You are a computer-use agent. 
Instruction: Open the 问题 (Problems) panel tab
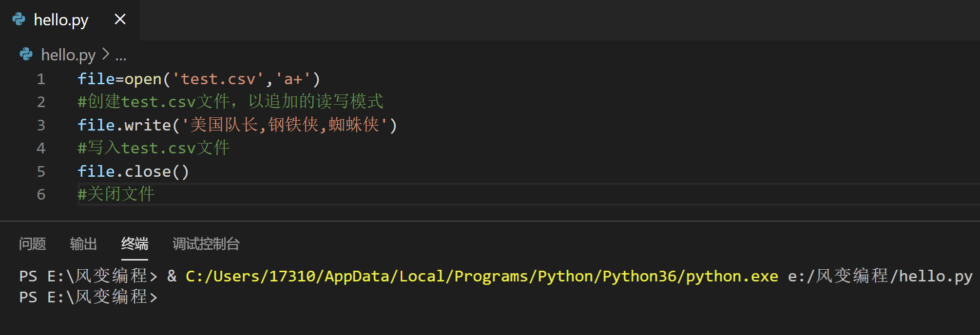click(x=32, y=243)
